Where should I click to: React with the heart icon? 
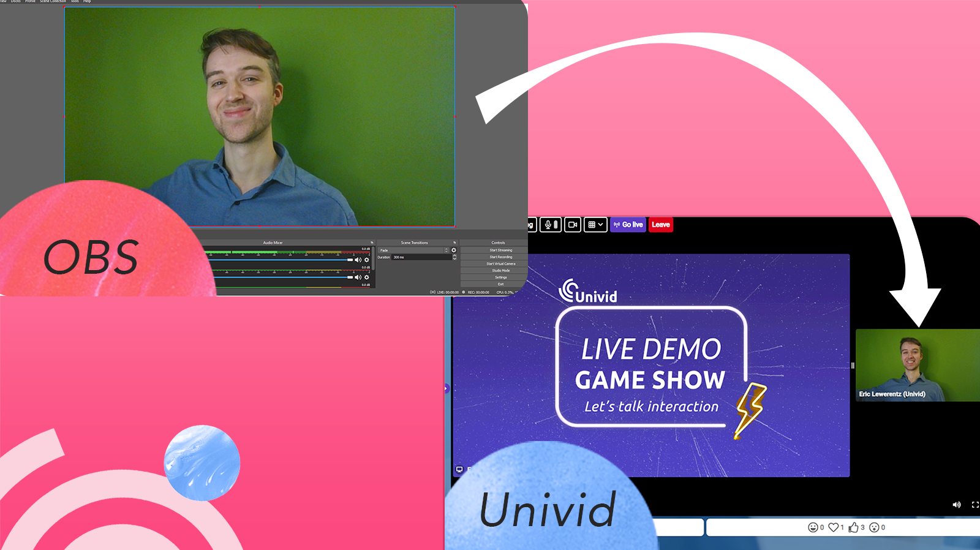coord(833,527)
